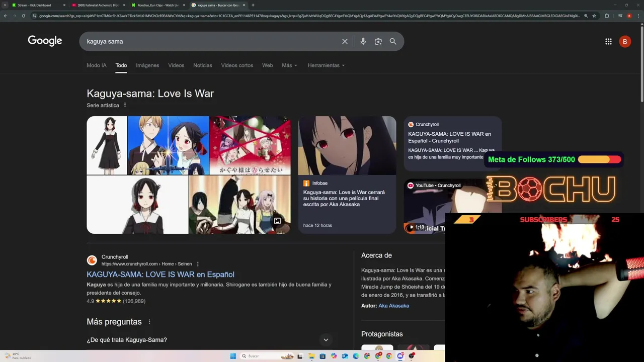
Task: Open Discord from the taskbar
Action: coord(400,356)
